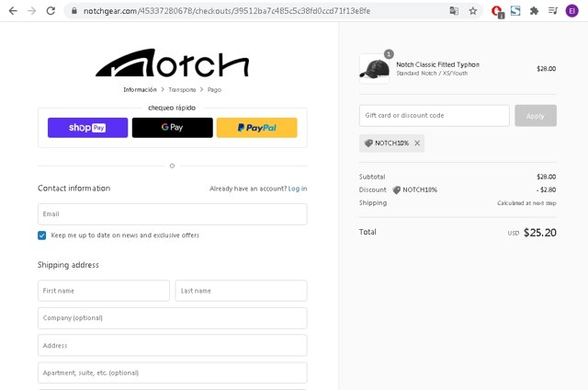Click the cap product thumbnail
Viewport: 588px width, 390px height.
[374, 69]
